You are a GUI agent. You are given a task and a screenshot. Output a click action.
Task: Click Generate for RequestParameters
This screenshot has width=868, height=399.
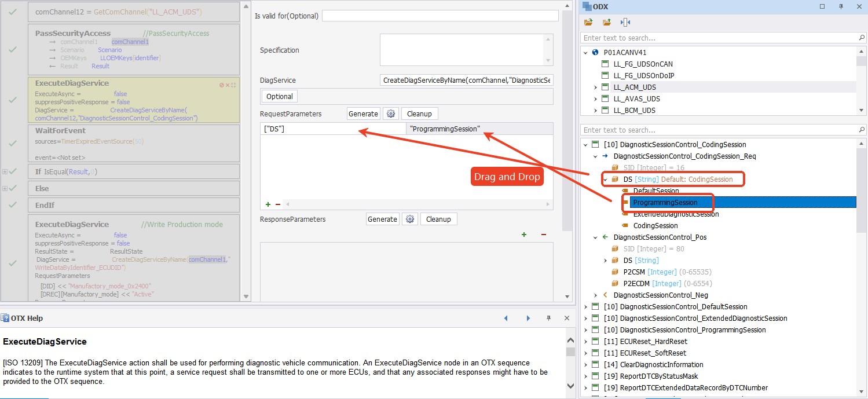pyautogui.click(x=364, y=114)
